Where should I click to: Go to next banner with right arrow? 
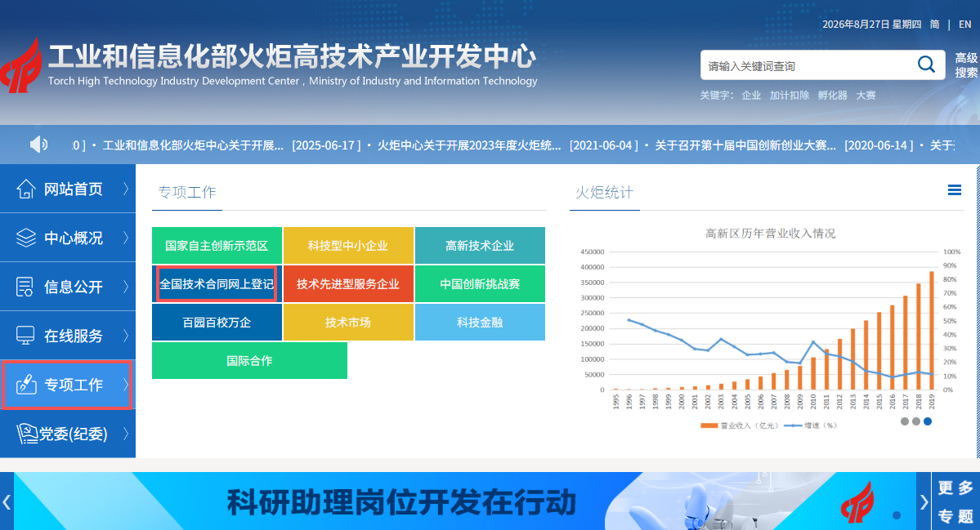924,502
